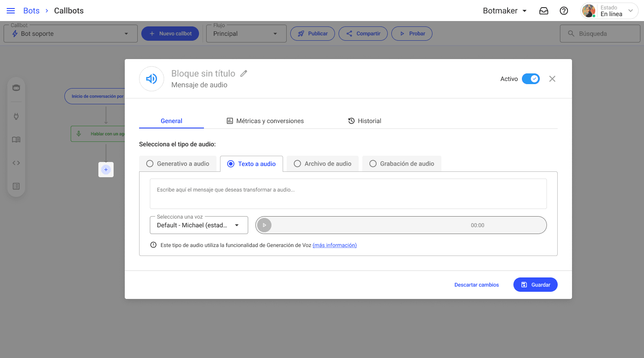Click the Hablar con un agente flow node
The image size is (644, 358).
click(98, 134)
